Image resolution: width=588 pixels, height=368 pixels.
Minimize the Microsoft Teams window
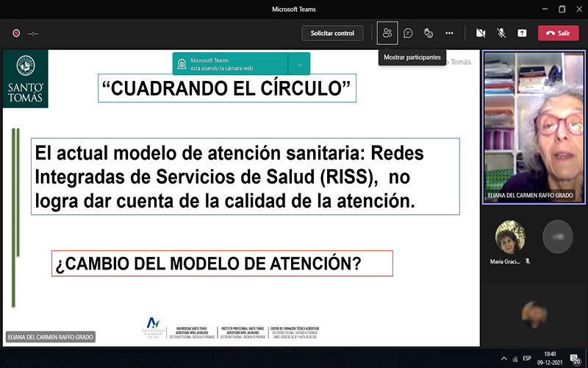point(545,9)
